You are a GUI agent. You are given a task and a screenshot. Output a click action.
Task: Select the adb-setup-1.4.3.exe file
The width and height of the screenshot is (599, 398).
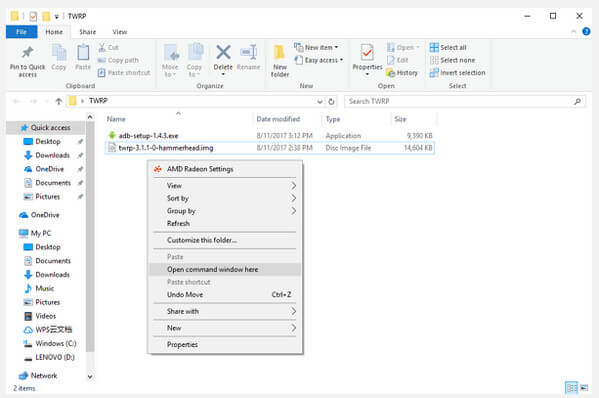(148, 136)
